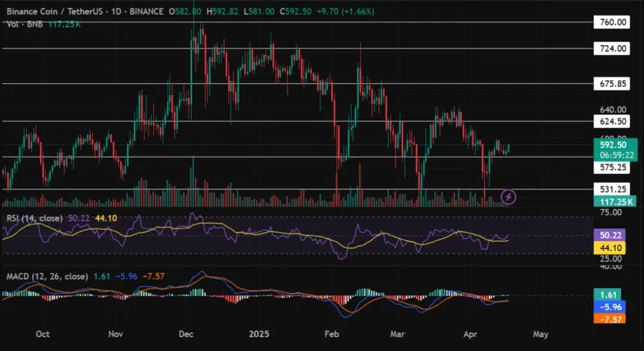
Task: Click the purple lightning bolt icon
Action: (509, 196)
